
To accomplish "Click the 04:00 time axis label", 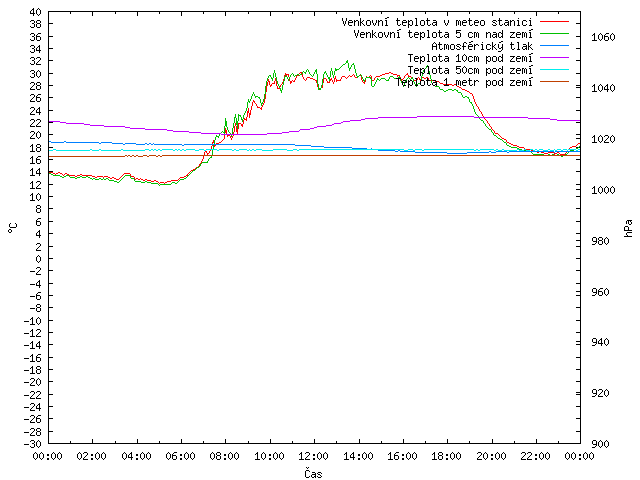I will click(x=136, y=456).
